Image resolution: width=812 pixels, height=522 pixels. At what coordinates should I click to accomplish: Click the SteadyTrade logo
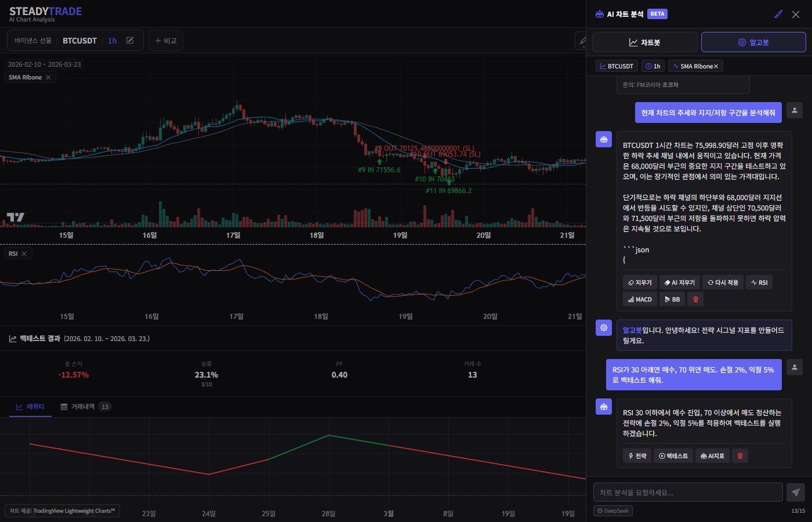coord(45,14)
